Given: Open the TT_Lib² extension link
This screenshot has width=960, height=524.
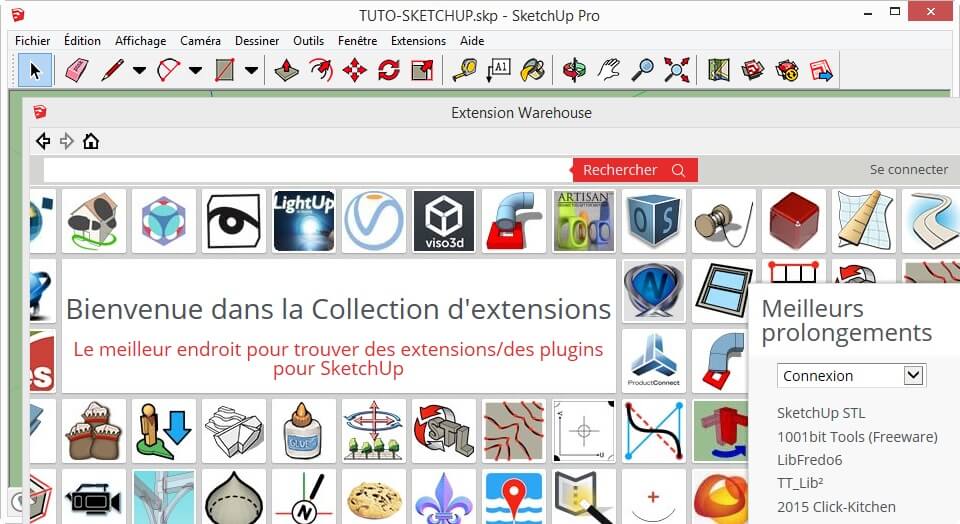Looking at the screenshot, I should [x=800, y=483].
